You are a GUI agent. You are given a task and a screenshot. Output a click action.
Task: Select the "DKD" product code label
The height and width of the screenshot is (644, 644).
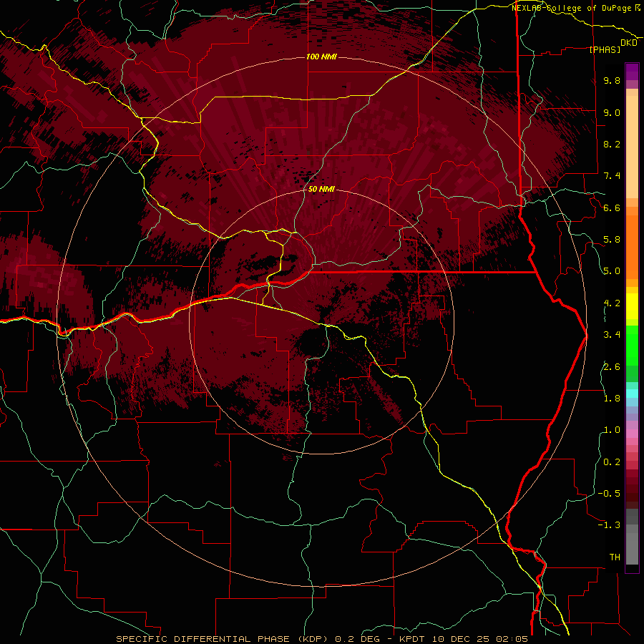(x=629, y=43)
